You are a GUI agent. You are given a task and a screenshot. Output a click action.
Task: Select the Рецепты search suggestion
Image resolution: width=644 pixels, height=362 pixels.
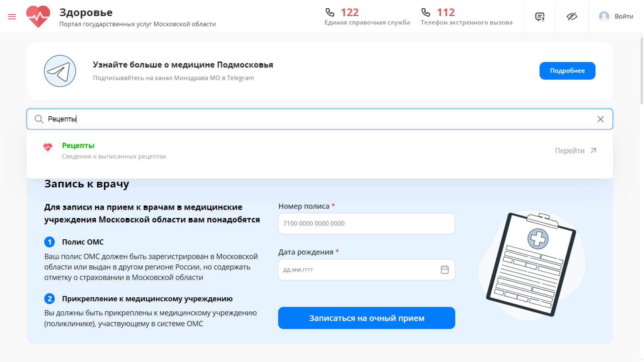point(78,145)
